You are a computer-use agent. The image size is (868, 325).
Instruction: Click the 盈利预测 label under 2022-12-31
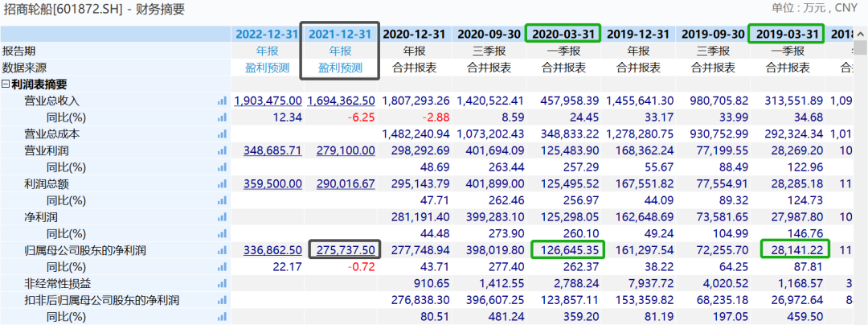(268, 68)
